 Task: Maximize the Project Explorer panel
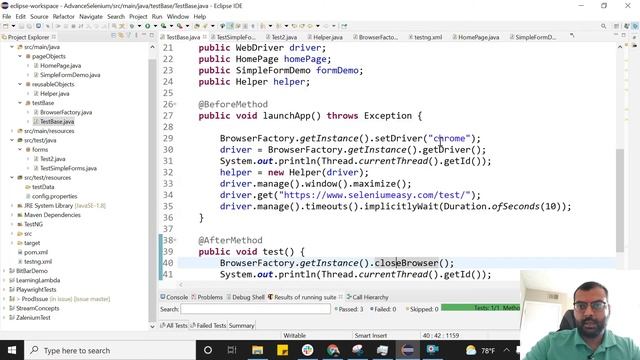[x=152, y=36]
